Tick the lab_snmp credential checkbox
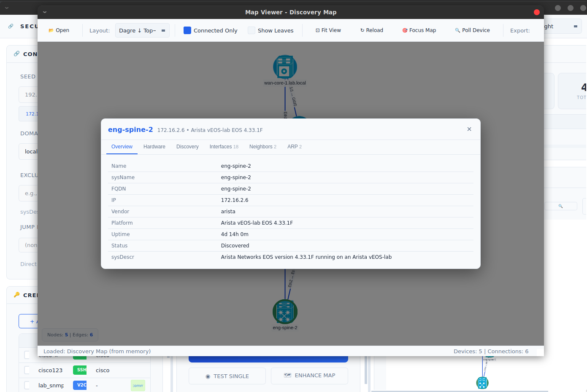 pyautogui.click(x=27, y=385)
